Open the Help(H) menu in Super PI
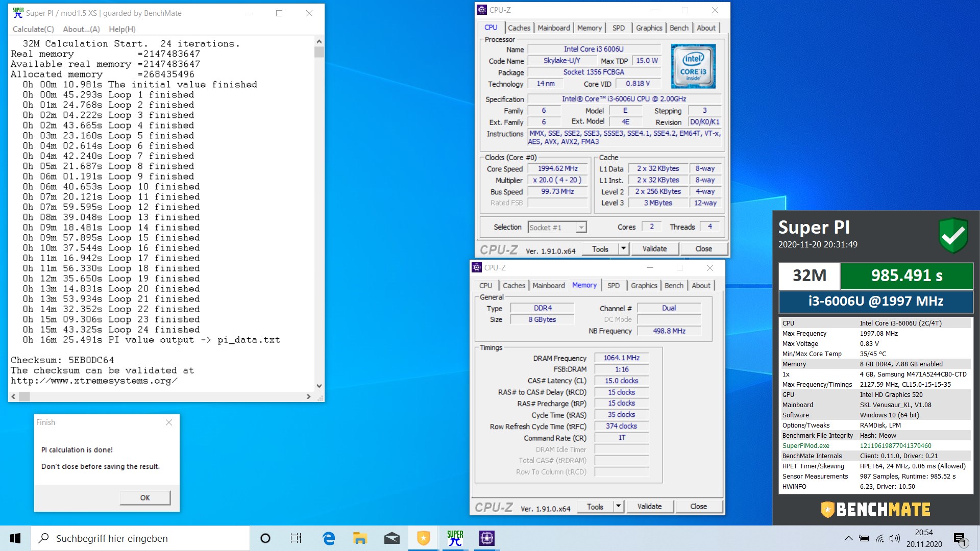 coord(122,29)
